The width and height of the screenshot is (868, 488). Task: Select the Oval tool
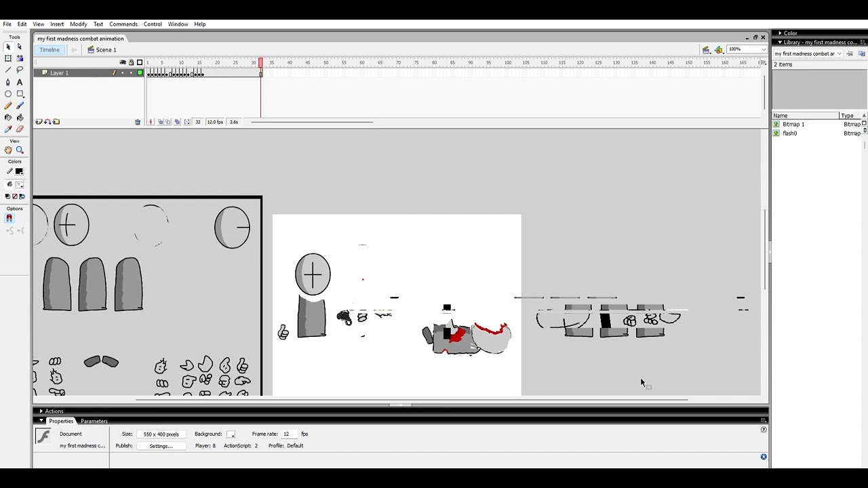(x=8, y=94)
